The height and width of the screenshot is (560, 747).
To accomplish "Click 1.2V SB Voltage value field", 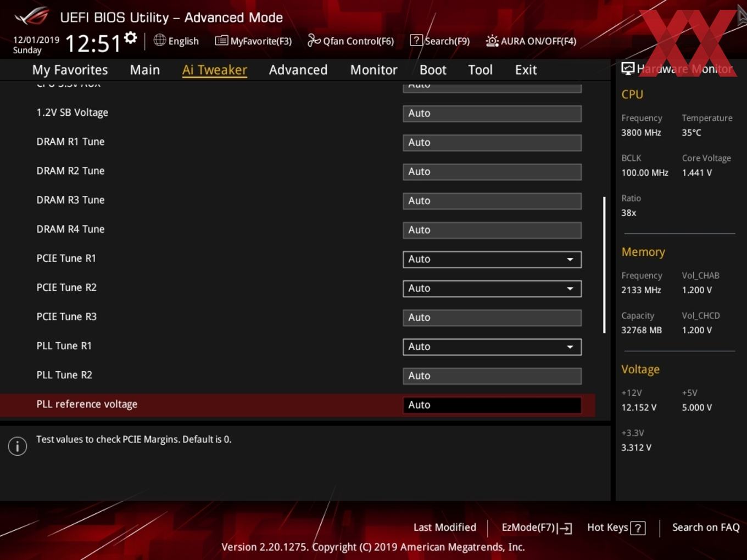I will tap(492, 113).
